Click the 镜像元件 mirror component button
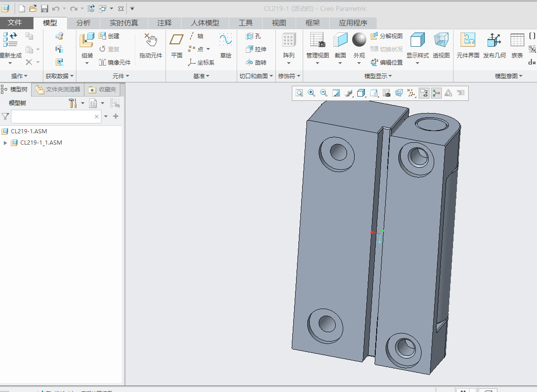The image size is (537, 392). [115, 62]
